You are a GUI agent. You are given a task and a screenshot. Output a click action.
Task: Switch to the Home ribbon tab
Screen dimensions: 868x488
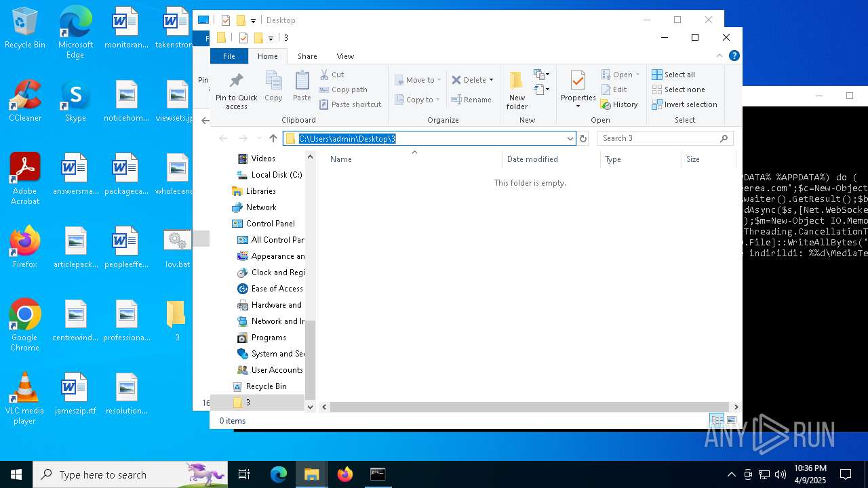tap(268, 56)
